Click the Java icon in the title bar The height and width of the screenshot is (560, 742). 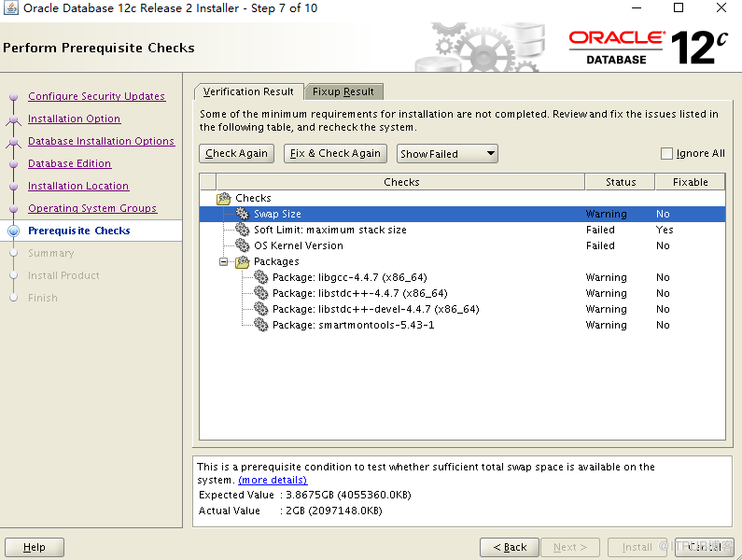10,8
